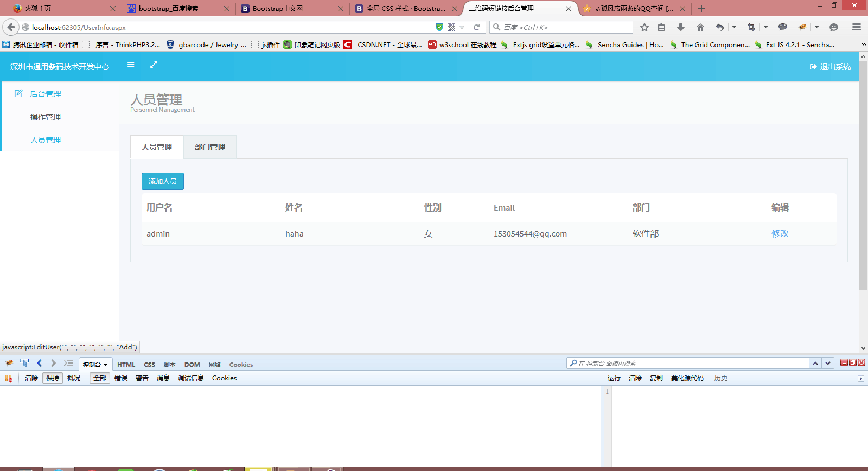Click the QR code icon in address bar
868x471 pixels.
coord(451,27)
